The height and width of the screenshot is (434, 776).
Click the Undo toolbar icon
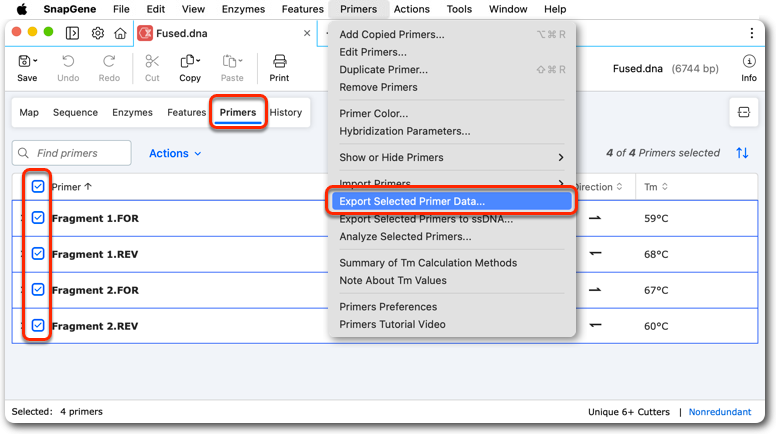[68, 61]
